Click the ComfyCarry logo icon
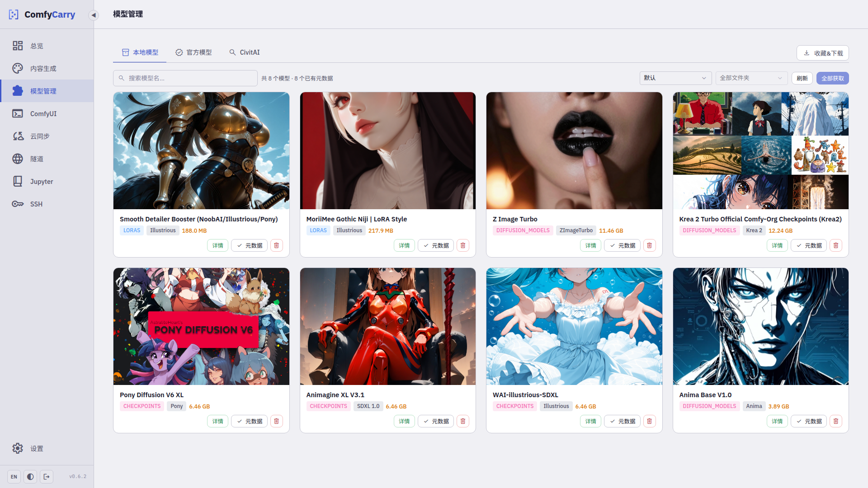 point(14,14)
